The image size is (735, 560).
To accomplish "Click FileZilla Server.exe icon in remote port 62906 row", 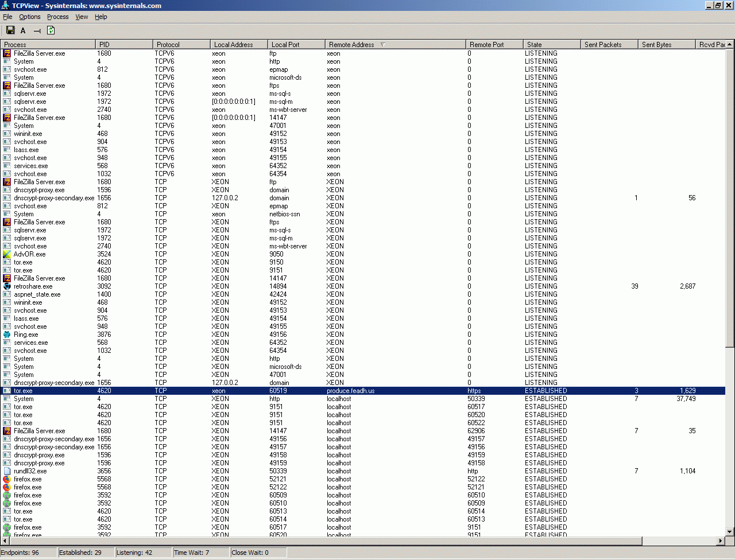I will [7, 431].
